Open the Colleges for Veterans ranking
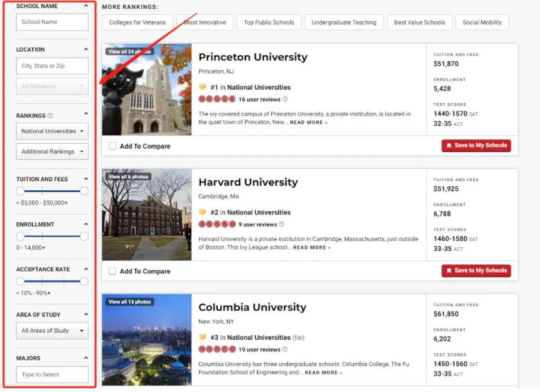This screenshot has height=392, width=540. point(137,23)
